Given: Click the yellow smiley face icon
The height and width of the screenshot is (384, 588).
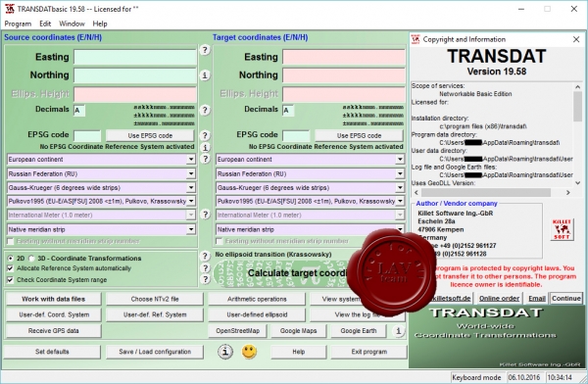Looking at the screenshot, I should point(249,352).
